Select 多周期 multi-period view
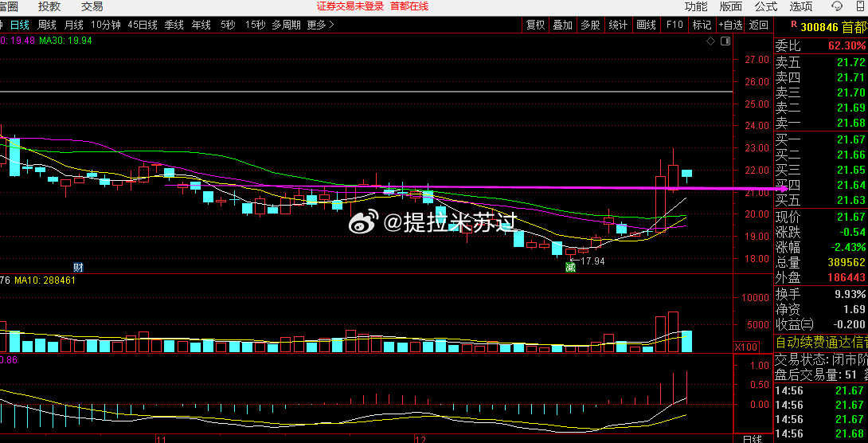Screen dimensions: 868x443 [x=286, y=25]
